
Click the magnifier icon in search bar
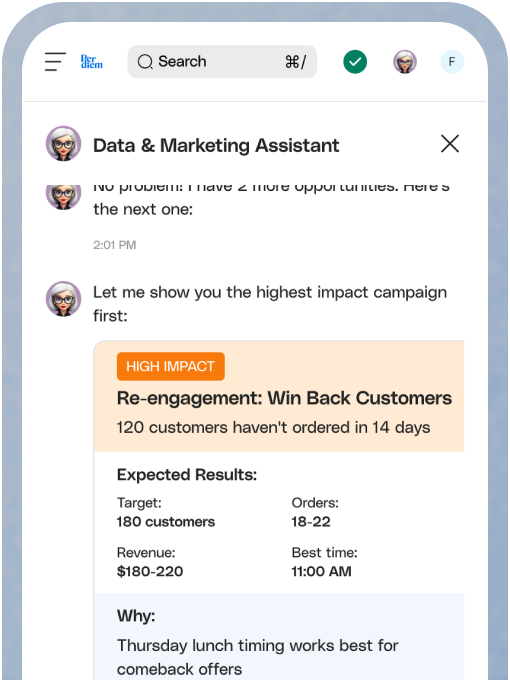(145, 62)
